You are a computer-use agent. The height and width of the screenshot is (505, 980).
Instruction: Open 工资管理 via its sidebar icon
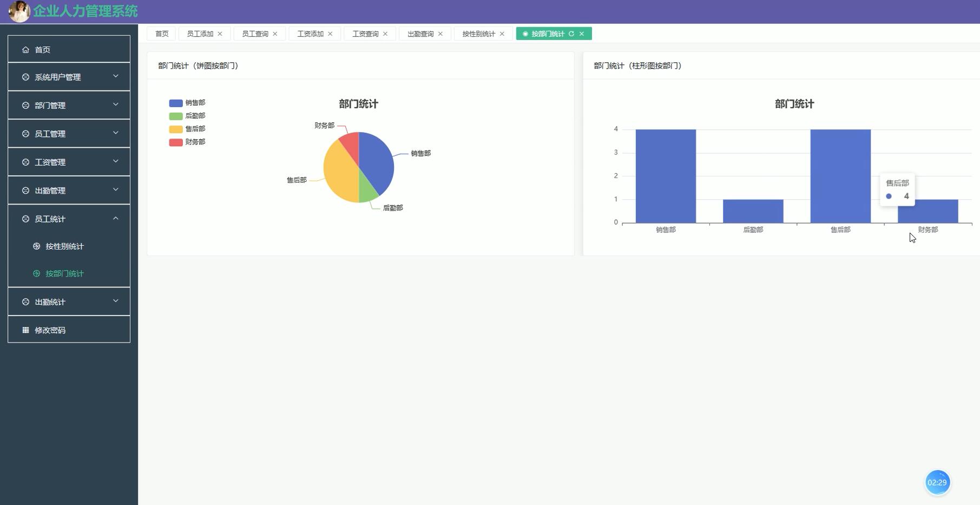tap(24, 161)
